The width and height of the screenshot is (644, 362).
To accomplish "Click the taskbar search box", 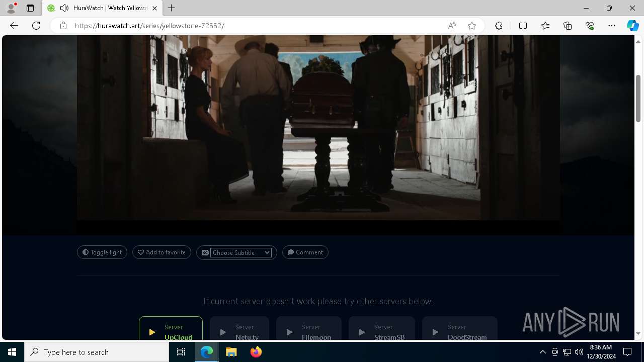I will click(x=97, y=352).
